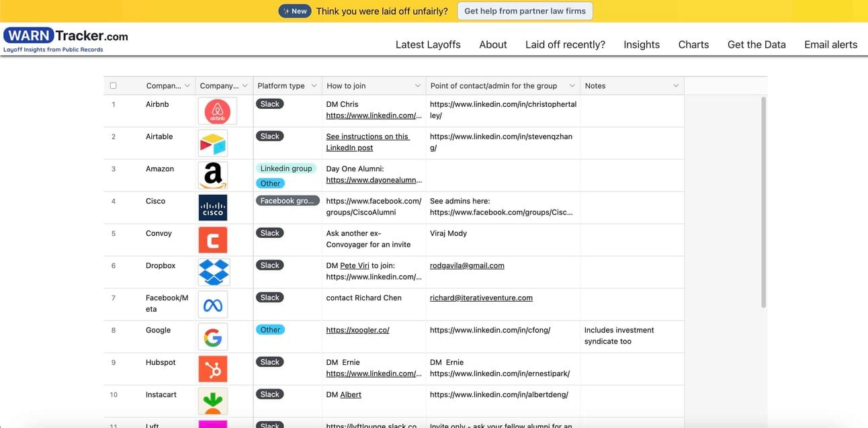Open Email alerts page

(x=831, y=44)
